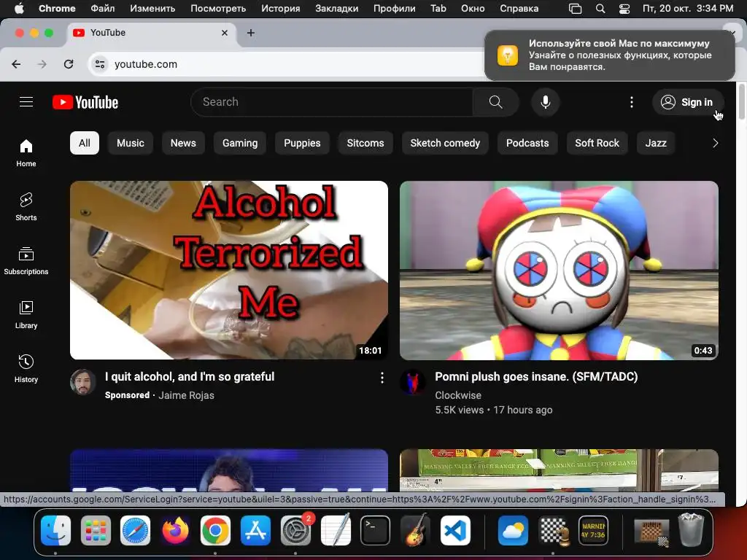This screenshot has width=747, height=560.
Task: Click Clockwise channel avatar
Action: (413, 382)
